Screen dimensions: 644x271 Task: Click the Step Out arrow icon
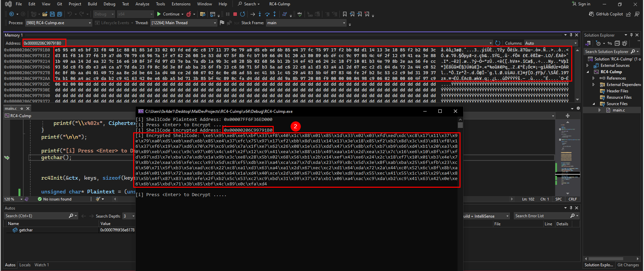tap(275, 14)
